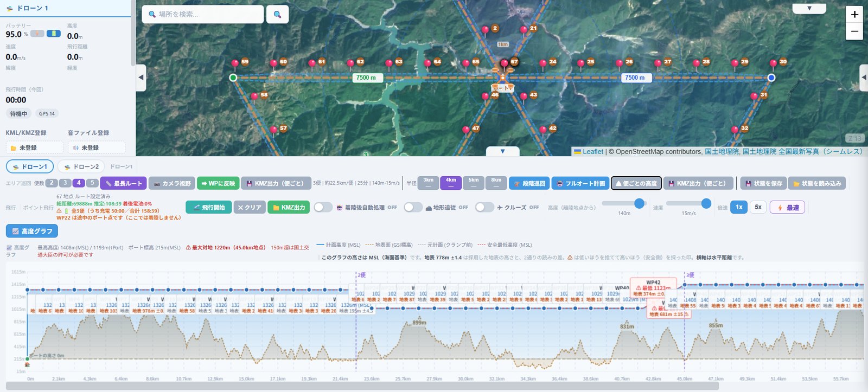Click waypoint pin 57 on map
Image resolution: width=868 pixels, height=392 pixels.
[273, 131]
